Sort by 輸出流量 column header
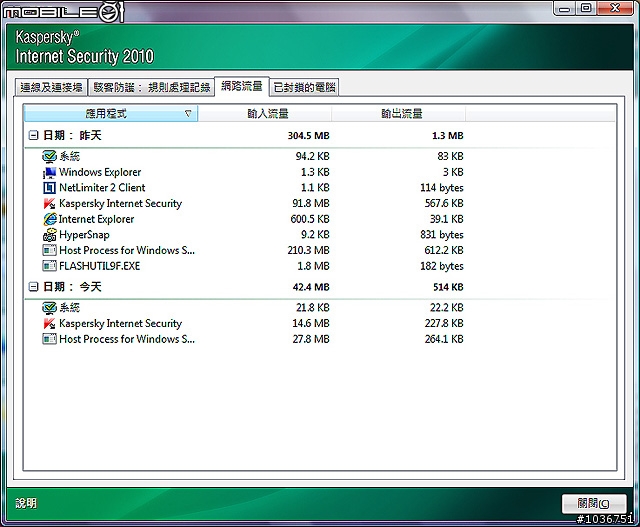The image size is (640, 527). (401, 113)
